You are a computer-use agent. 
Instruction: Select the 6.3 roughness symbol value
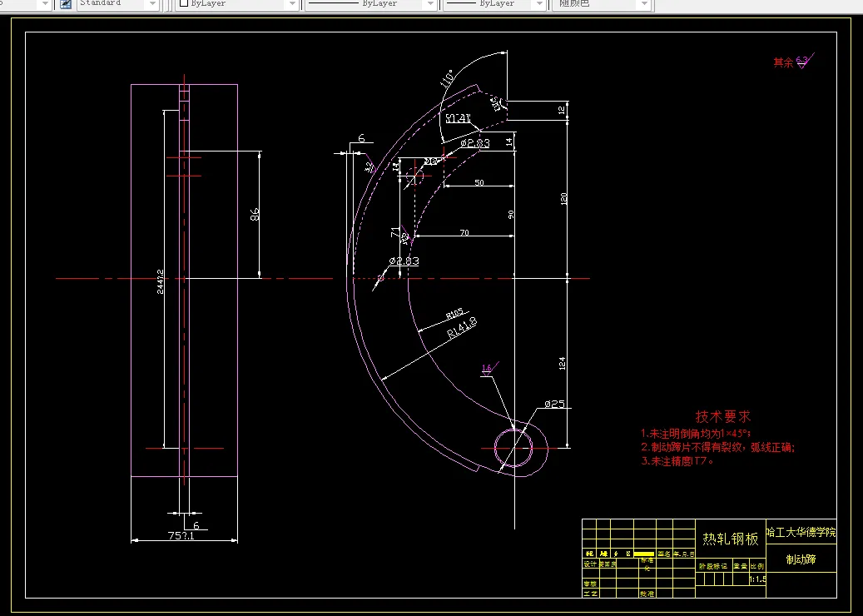pyautogui.click(x=802, y=59)
